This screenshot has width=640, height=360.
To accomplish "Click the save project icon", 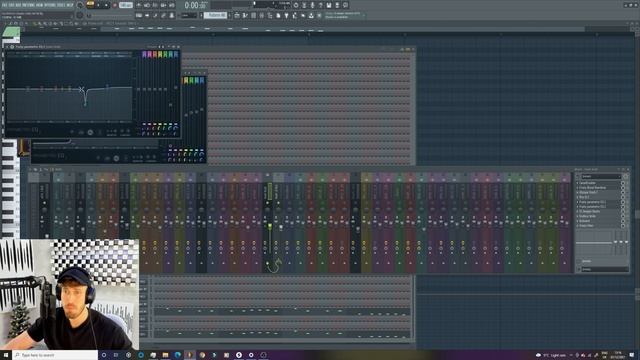I will 329,5.
